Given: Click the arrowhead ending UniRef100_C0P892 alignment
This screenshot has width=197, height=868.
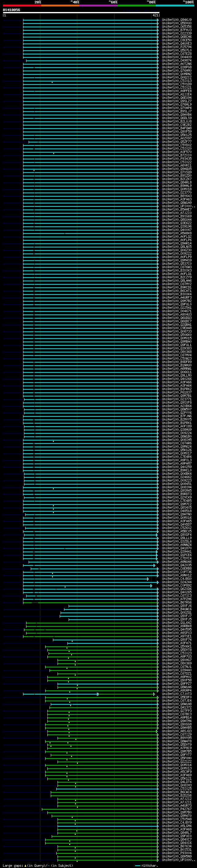Looking at the screenshot, I should point(151,586).
